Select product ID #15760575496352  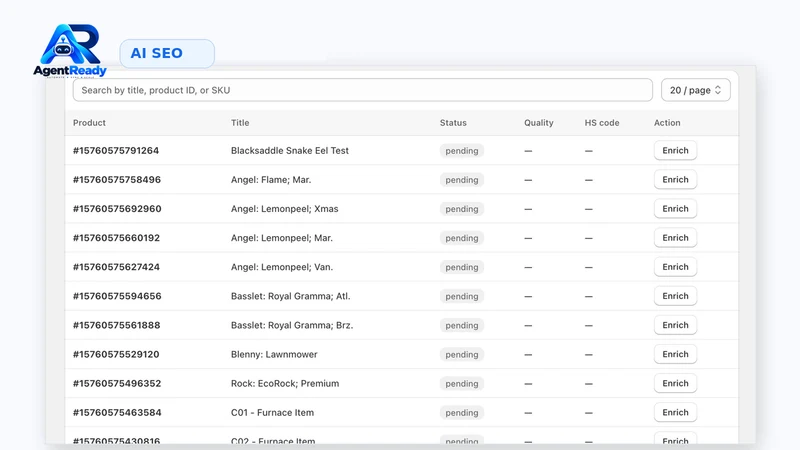click(x=117, y=383)
